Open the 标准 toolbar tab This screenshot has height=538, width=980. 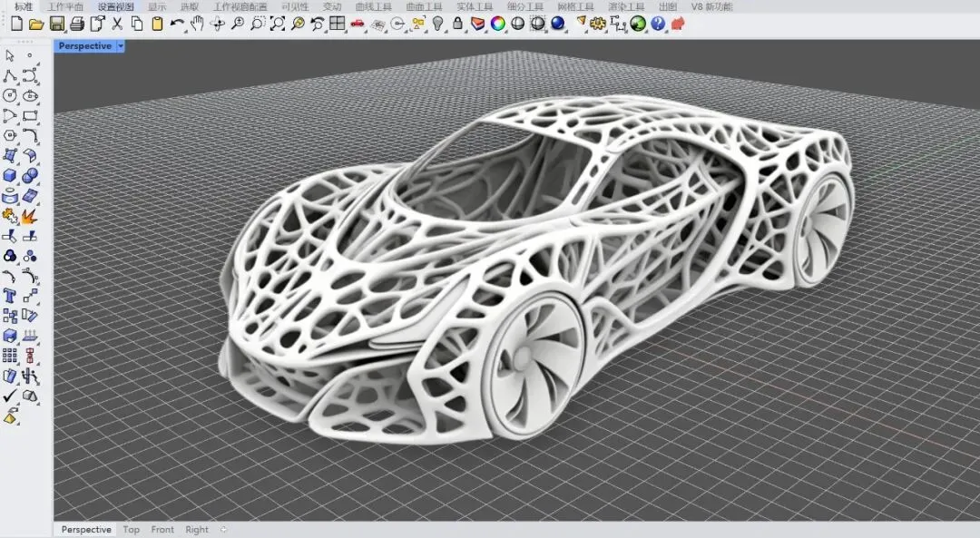[24, 6]
